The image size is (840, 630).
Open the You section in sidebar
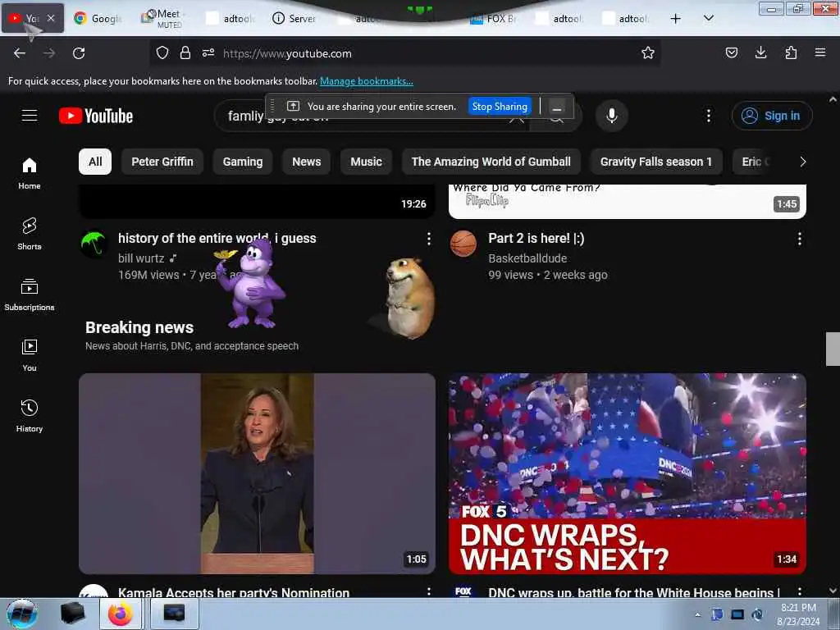pyautogui.click(x=30, y=355)
